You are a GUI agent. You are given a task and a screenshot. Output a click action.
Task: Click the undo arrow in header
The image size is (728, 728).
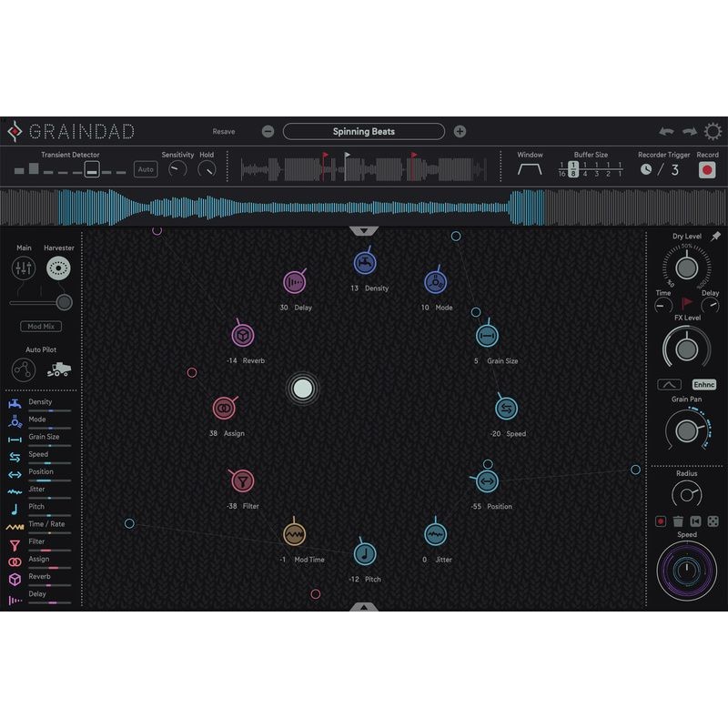[x=667, y=132]
